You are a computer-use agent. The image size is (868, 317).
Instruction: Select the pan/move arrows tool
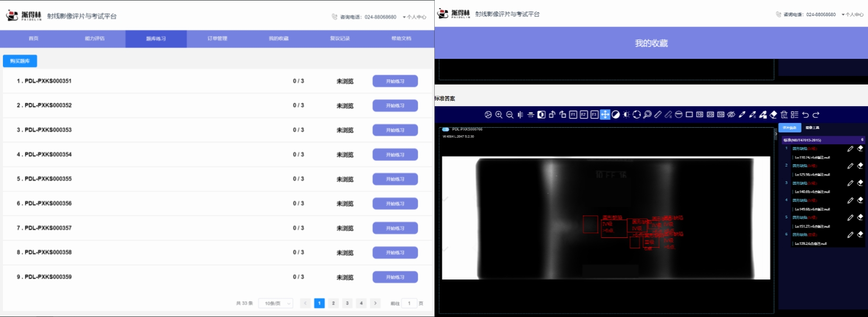point(605,115)
